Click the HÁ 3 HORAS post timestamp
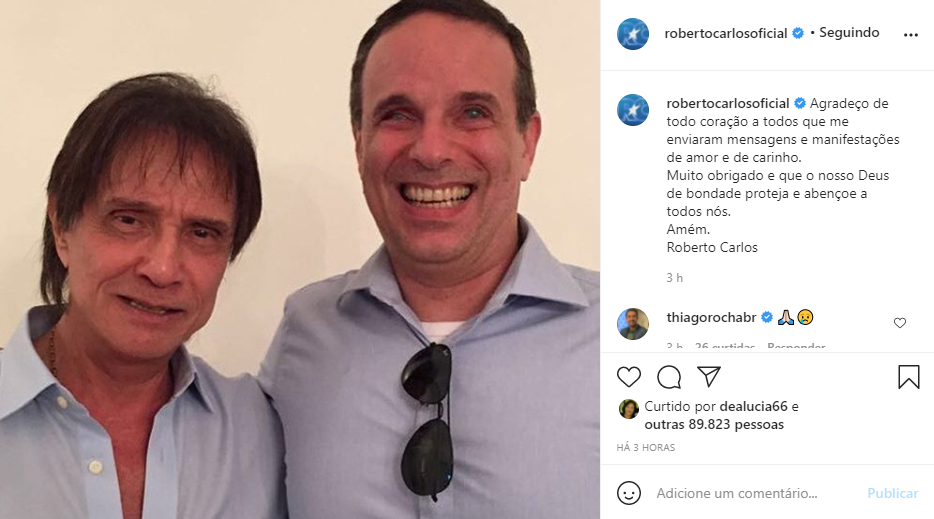The width and height of the screenshot is (934, 519). [x=646, y=447]
